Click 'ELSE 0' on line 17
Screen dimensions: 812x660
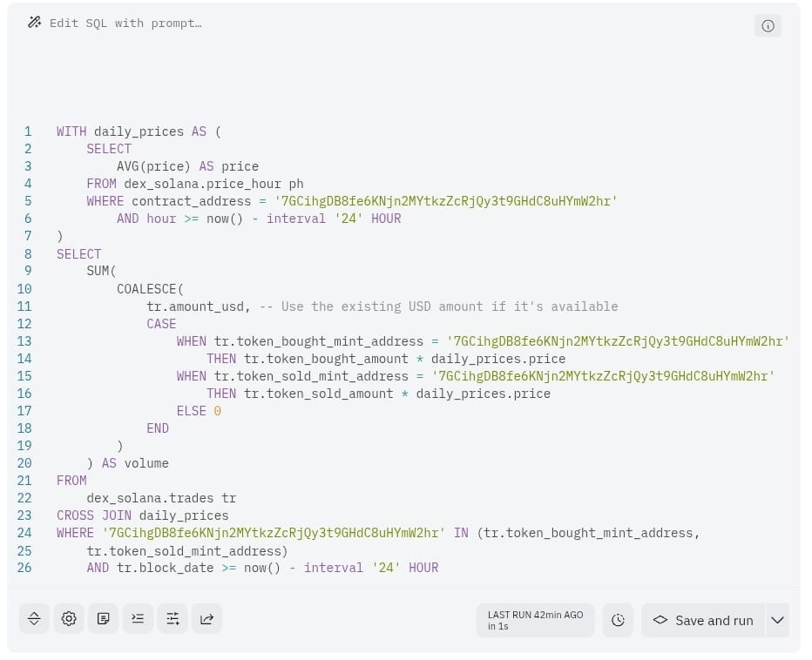[x=199, y=411]
